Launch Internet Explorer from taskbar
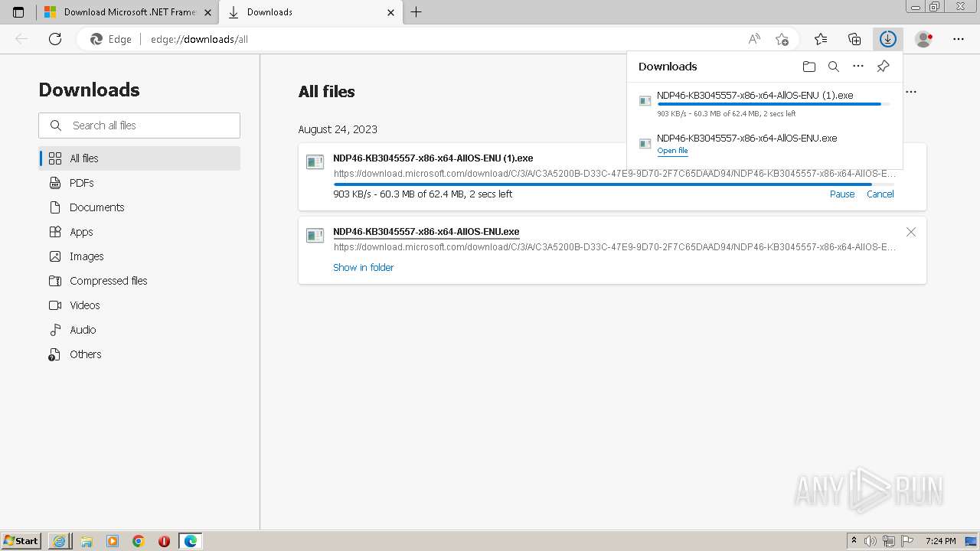The width and height of the screenshot is (980, 551). point(59,541)
